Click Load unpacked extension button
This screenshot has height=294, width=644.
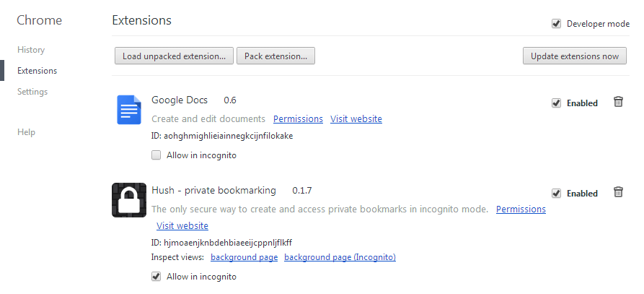point(174,56)
